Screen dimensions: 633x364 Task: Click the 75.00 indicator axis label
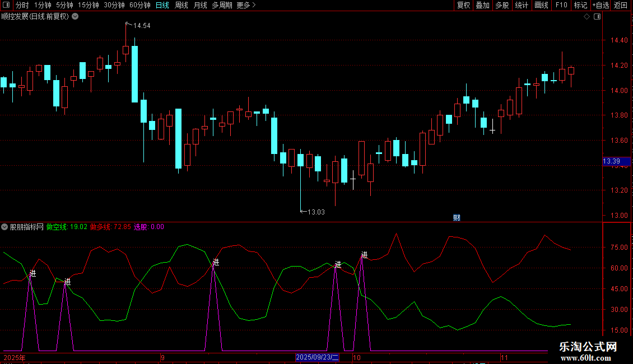pos(619,248)
